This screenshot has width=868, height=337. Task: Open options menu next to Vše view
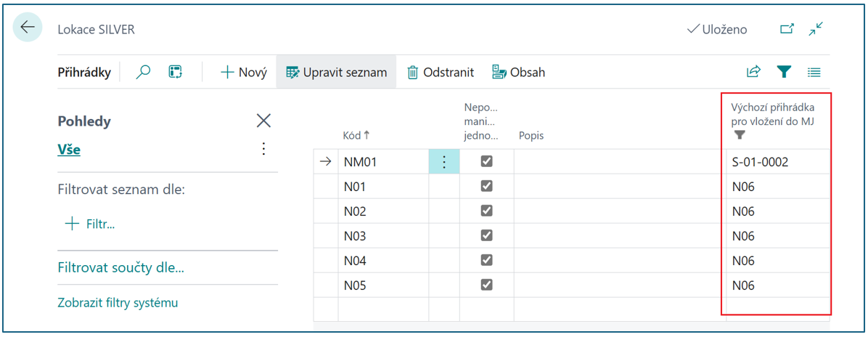pos(263,149)
